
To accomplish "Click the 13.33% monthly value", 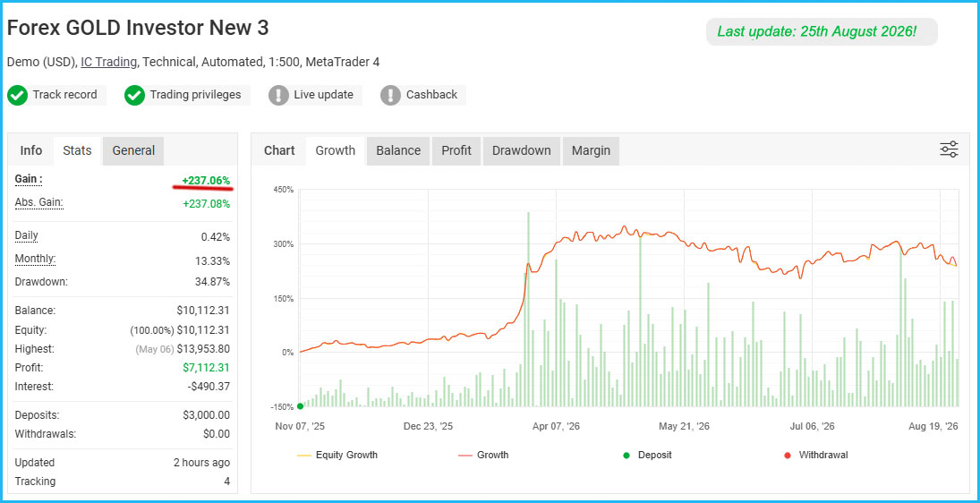I will [212, 260].
